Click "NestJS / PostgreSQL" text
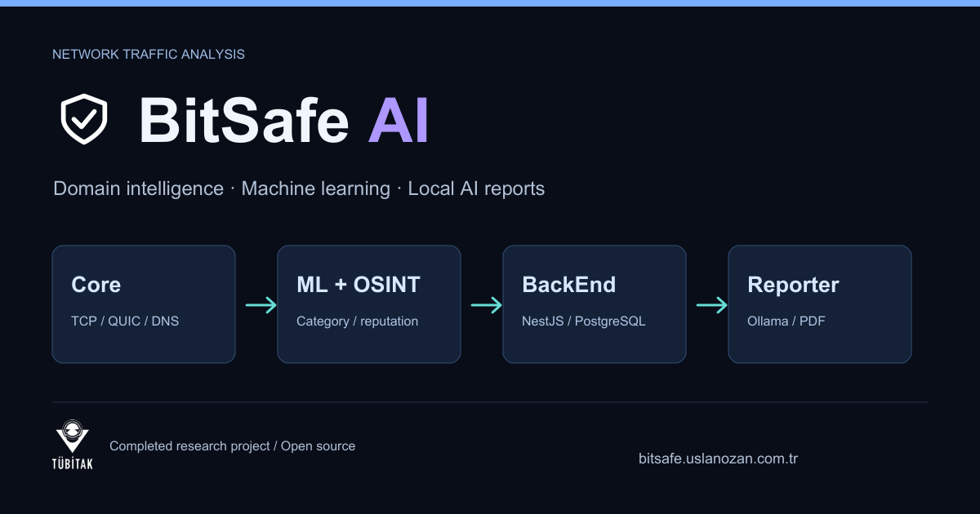The width and height of the screenshot is (980, 514). [584, 321]
